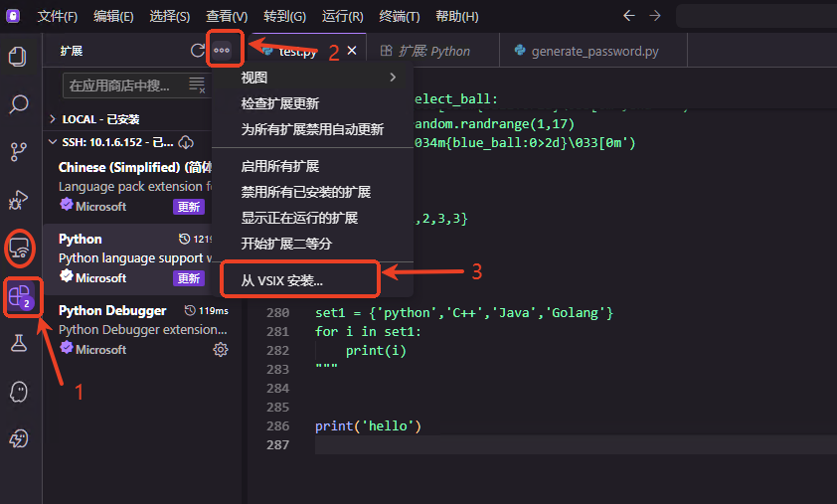Select 禁用所有已安装的扩展 entry
The image size is (837, 504).
pyautogui.click(x=313, y=192)
